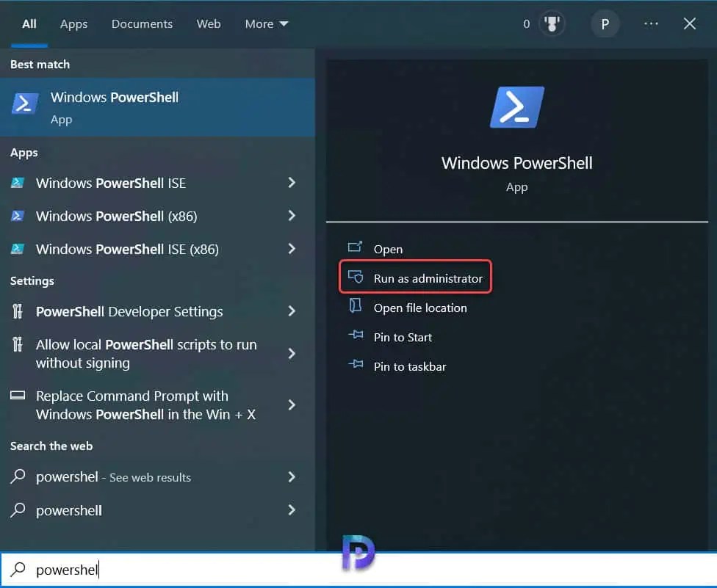This screenshot has width=717, height=588.
Task: Click Run as administrator
Action: 425,277
